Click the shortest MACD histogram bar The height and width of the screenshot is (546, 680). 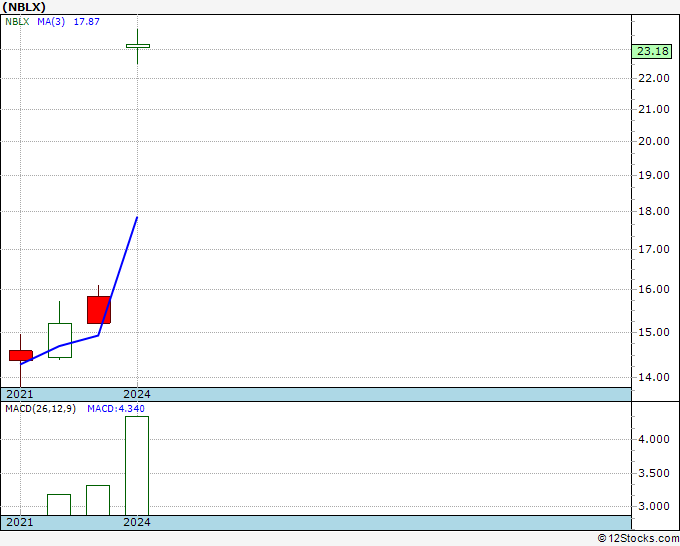(x=59, y=505)
